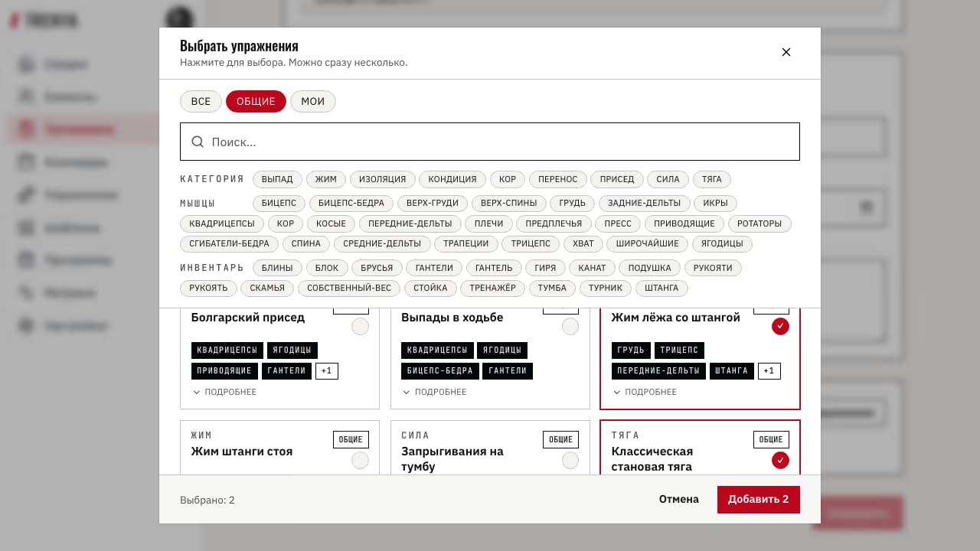Filter inventory by КАНАТ
Image resolution: width=980 pixels, height=551 pixels.
[x=593, y=268]
